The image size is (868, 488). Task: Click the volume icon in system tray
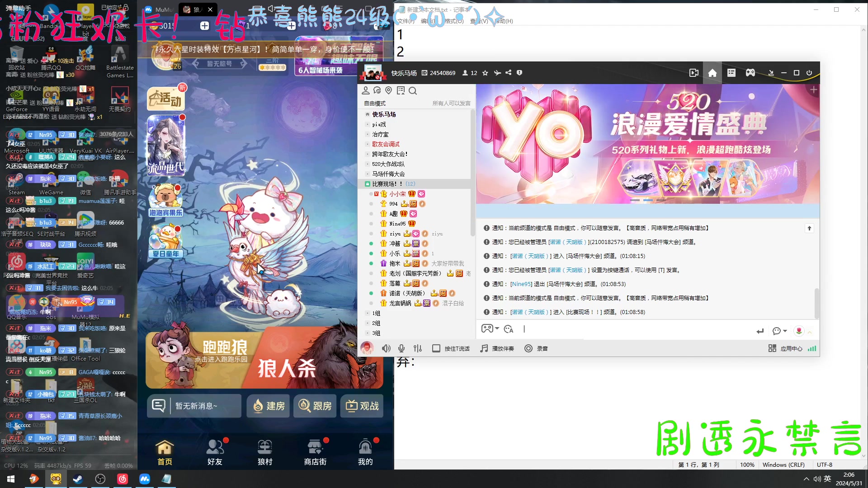tap(817, 479)
